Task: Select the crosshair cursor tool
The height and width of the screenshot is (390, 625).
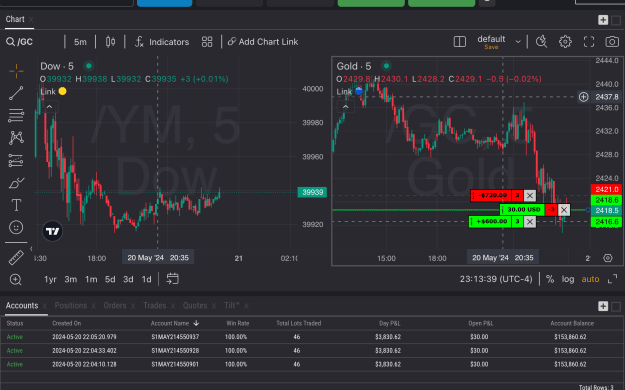Action: tap(16, 71)
